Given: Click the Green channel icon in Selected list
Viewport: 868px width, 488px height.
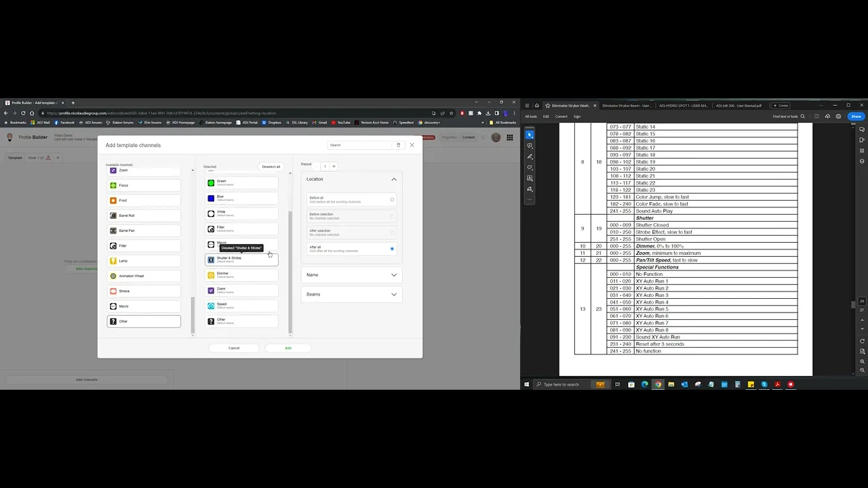Looking at the screenshot, I should point(211,183).
